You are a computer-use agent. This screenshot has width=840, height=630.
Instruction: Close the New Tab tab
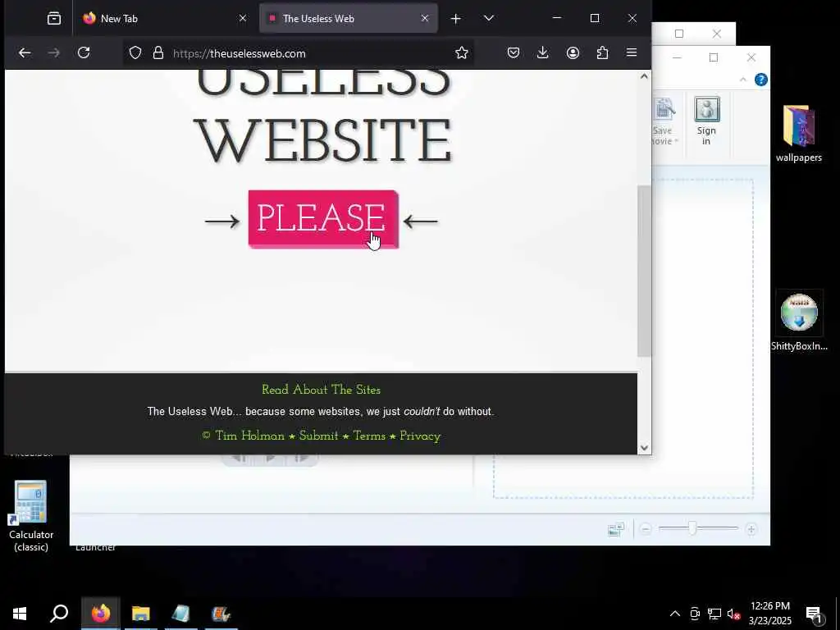[x=243, y=18]
